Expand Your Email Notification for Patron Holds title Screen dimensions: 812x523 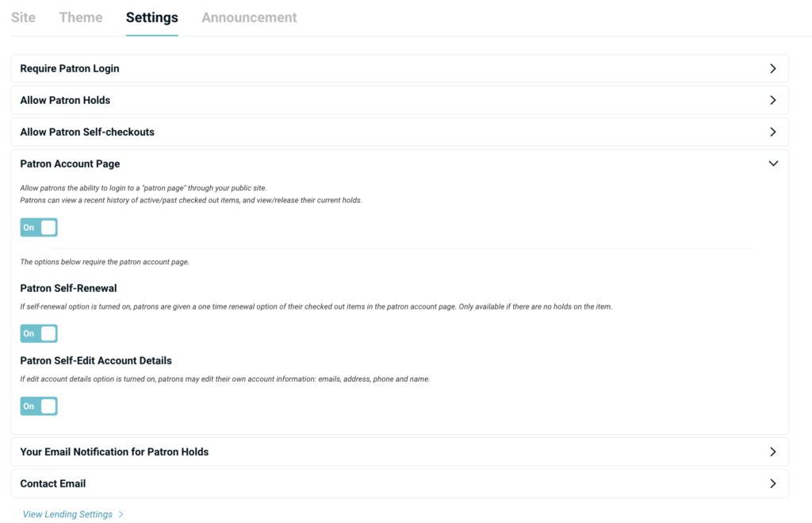(114, 452)
